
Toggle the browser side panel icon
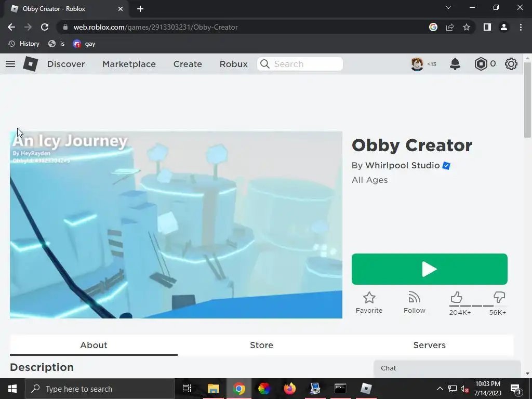[487, 27]
